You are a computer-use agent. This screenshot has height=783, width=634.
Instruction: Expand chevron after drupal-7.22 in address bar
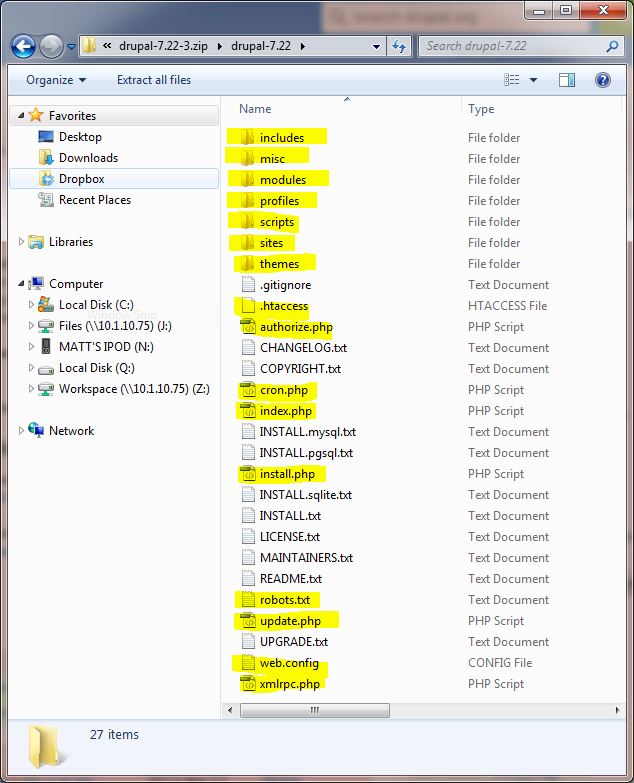point(303,46)
